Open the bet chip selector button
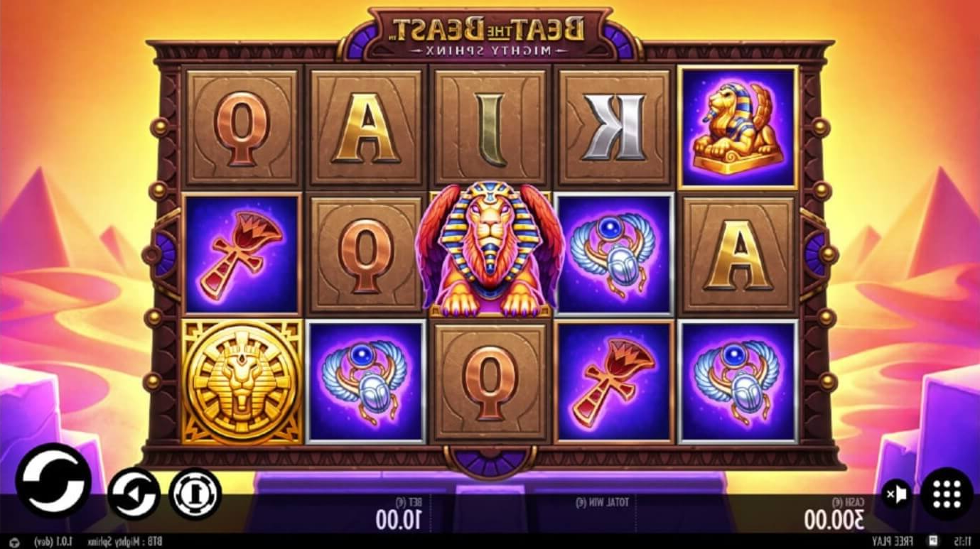 (195, 494)
